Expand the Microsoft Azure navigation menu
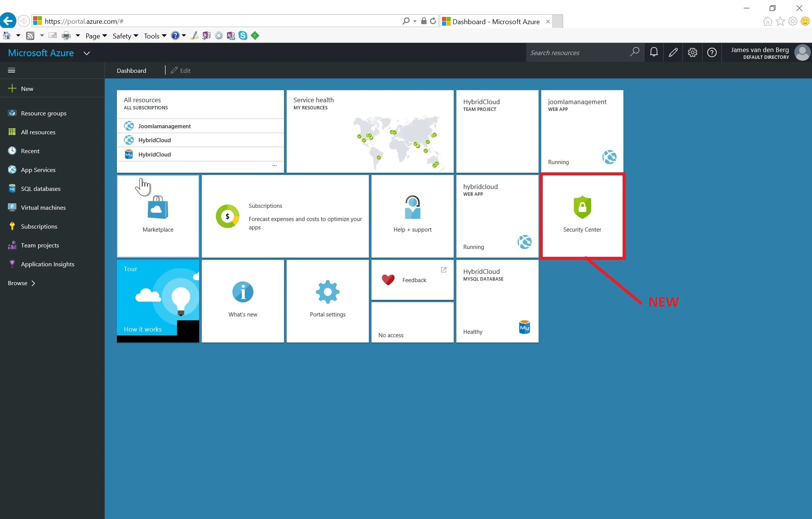Screen dimensions: 812x519 11,70
